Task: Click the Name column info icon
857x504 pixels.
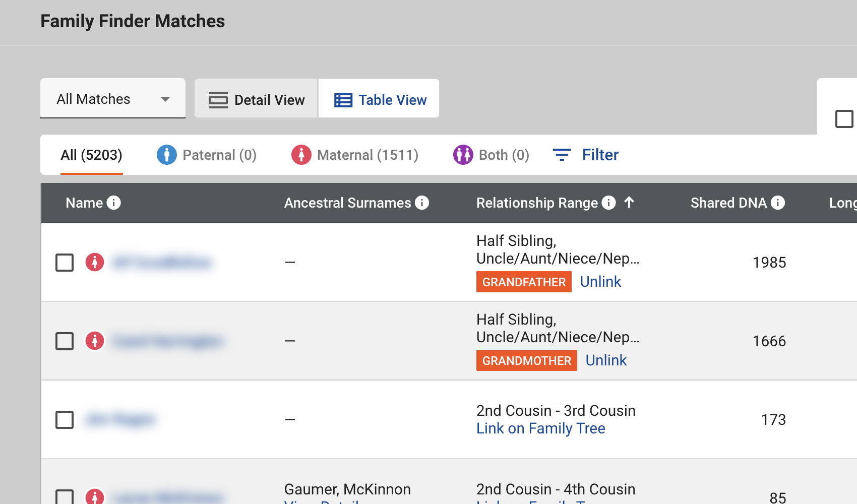Action: (x=114, y=203)
